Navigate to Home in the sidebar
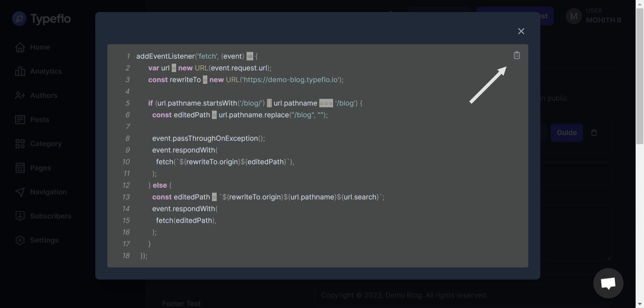Screen dimensions: 644x308 [x=40, y=47]
